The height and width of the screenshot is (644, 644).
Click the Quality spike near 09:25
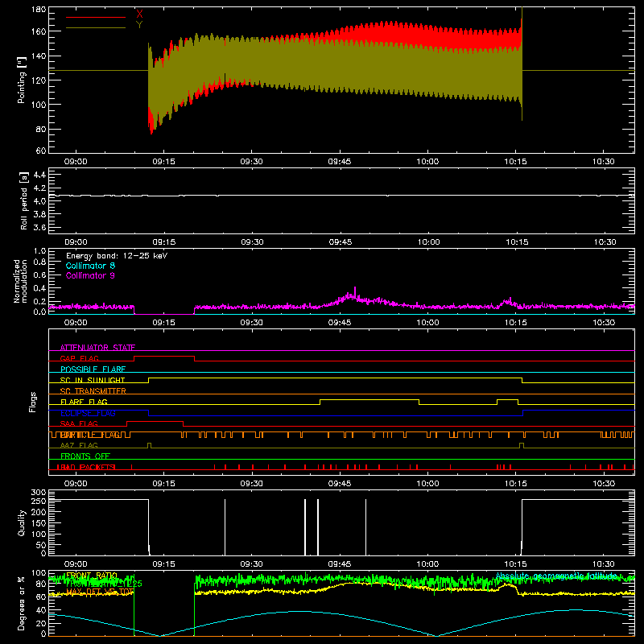225,527
